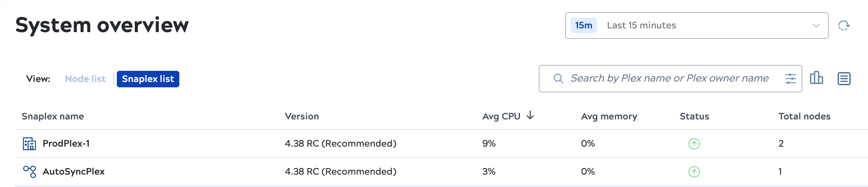Click the 15m time badge
Image resolution: width=868 pixels, height=187 pixels.
coord(583,26)
